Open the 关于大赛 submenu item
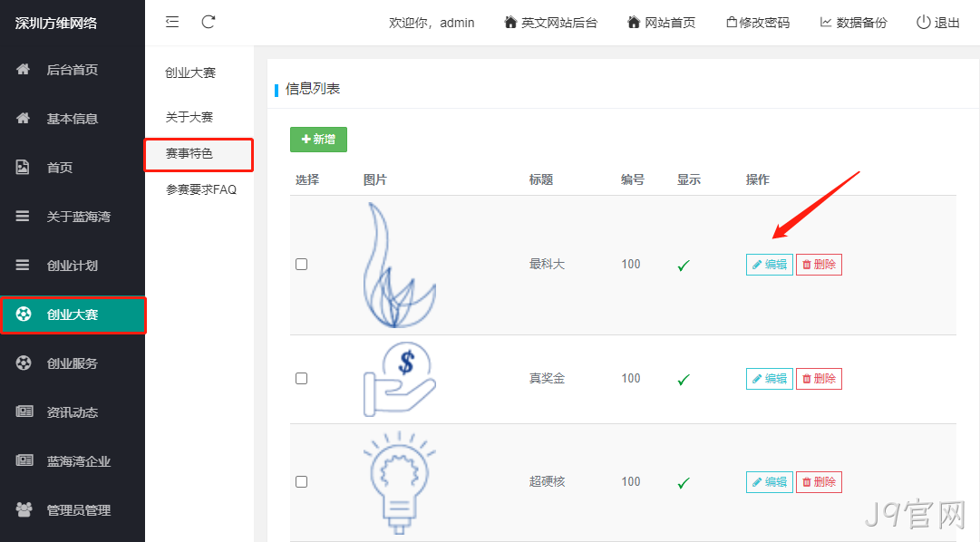Image resolution: width=980 pixels, height=542 pixels. pos(189,117)
